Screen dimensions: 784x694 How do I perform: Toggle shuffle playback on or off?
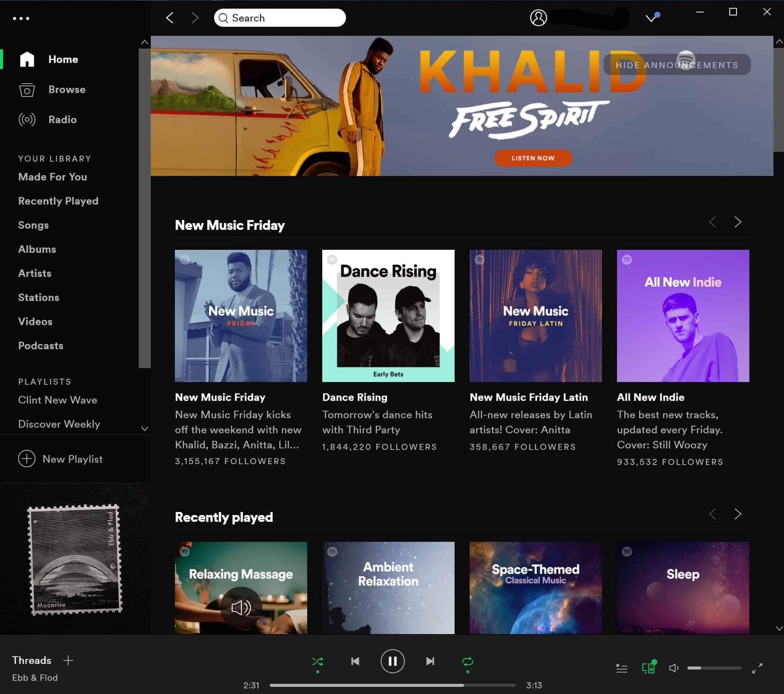pos(317,661)
